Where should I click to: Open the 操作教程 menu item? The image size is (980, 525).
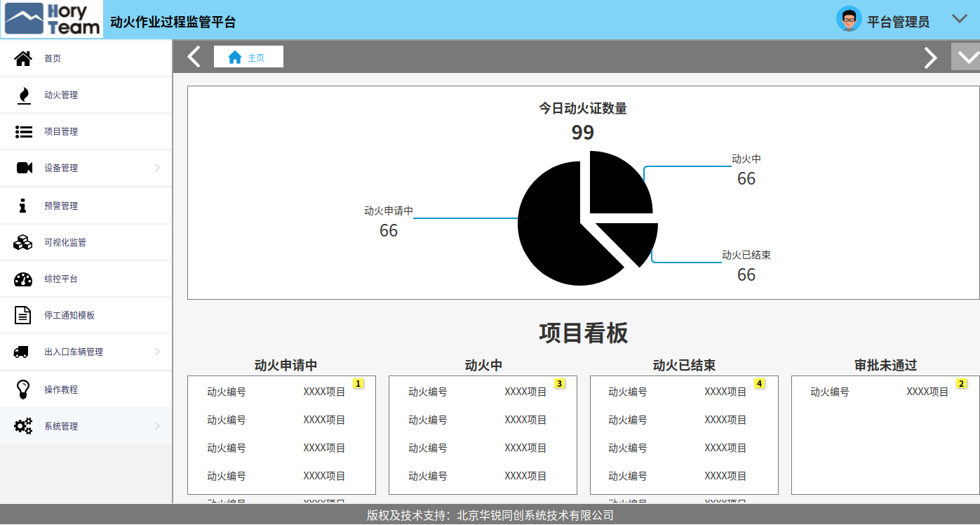point(86,390)
